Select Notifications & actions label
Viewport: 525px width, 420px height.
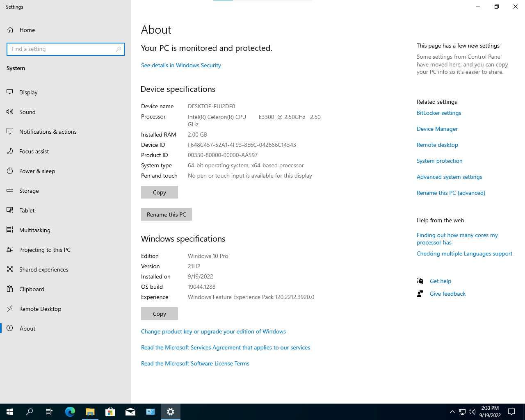pos(48,132)
